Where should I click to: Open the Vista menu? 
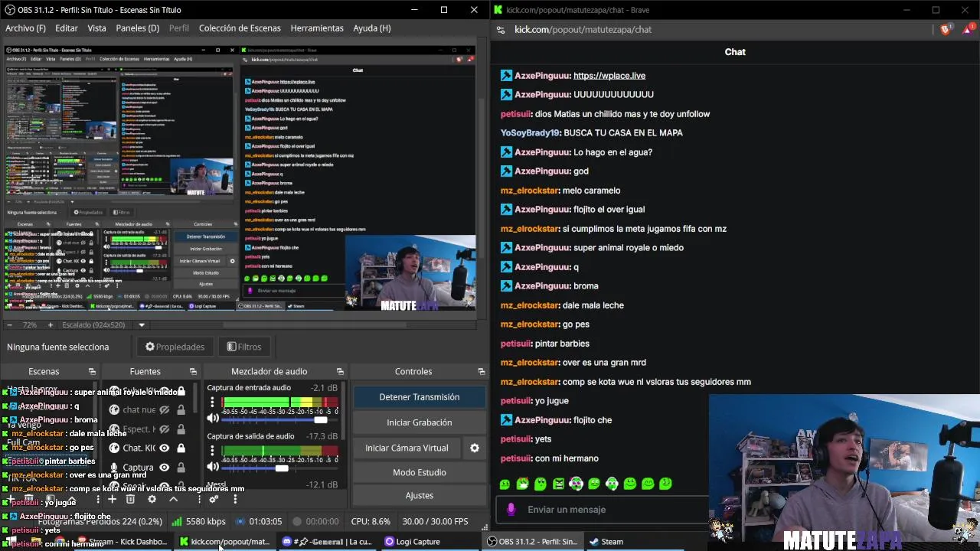(96, 28)
